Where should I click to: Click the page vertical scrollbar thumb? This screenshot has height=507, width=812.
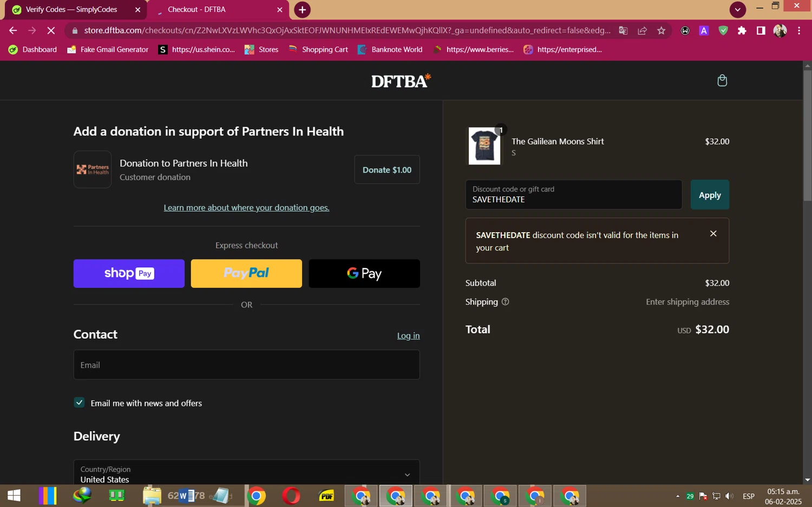point(807,135)
